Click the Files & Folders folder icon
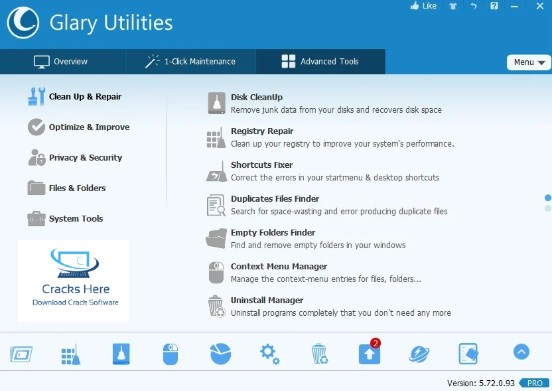This screenshot has width=552, height=391. tap(37, 188)
